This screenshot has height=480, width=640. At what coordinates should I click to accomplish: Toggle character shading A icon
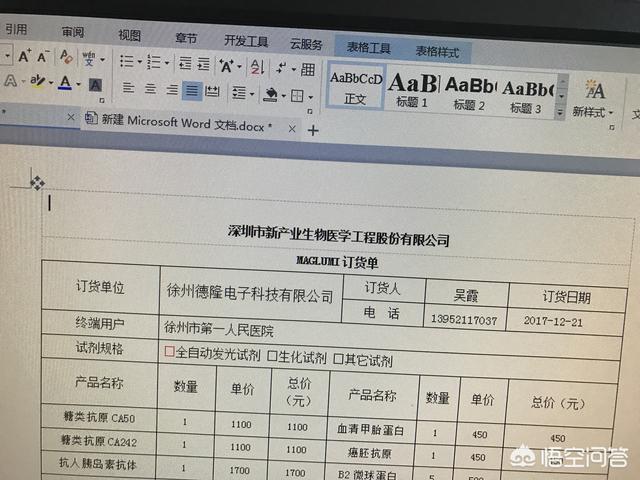click(x=95, y=85)
